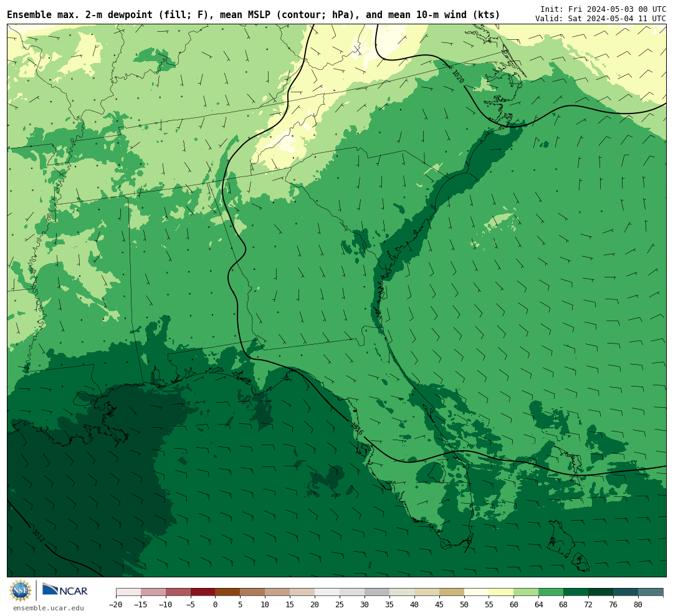Select the map title text about ensemble dewpoint

253,14
